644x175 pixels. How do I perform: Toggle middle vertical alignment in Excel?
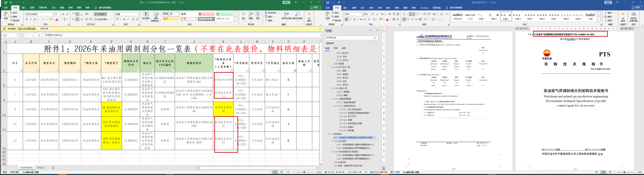(x=77, y=14)
